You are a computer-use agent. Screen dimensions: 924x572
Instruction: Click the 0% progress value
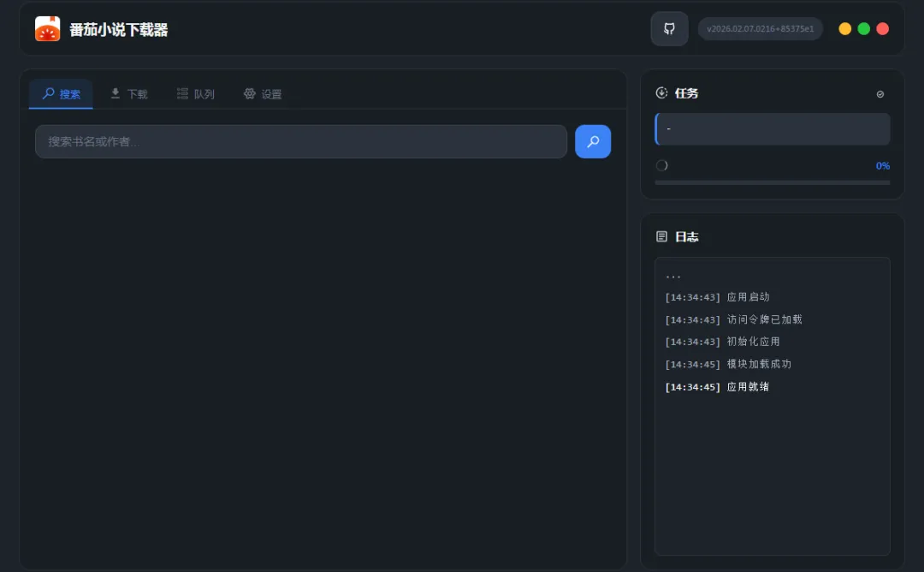click(x=882, y=166)
